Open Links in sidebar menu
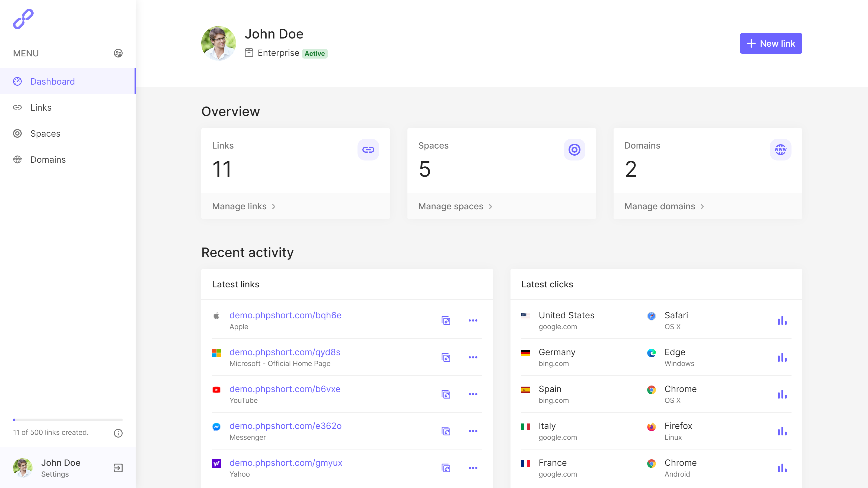 [x=41, y=107]
